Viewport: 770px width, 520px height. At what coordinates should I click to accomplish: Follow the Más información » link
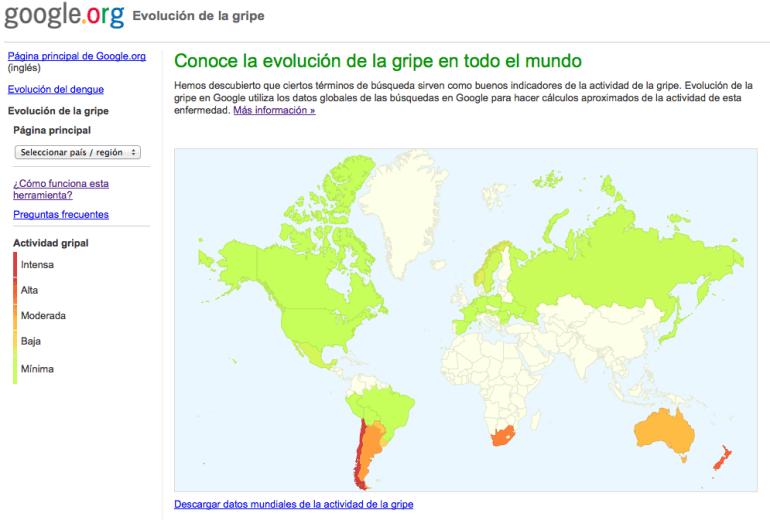pos(274,110)
